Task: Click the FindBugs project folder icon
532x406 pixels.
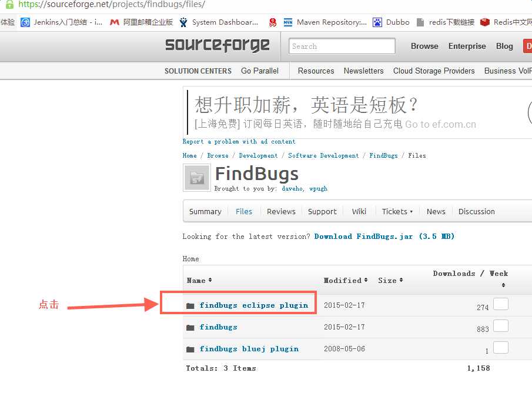Action: [x=197, y=178]
